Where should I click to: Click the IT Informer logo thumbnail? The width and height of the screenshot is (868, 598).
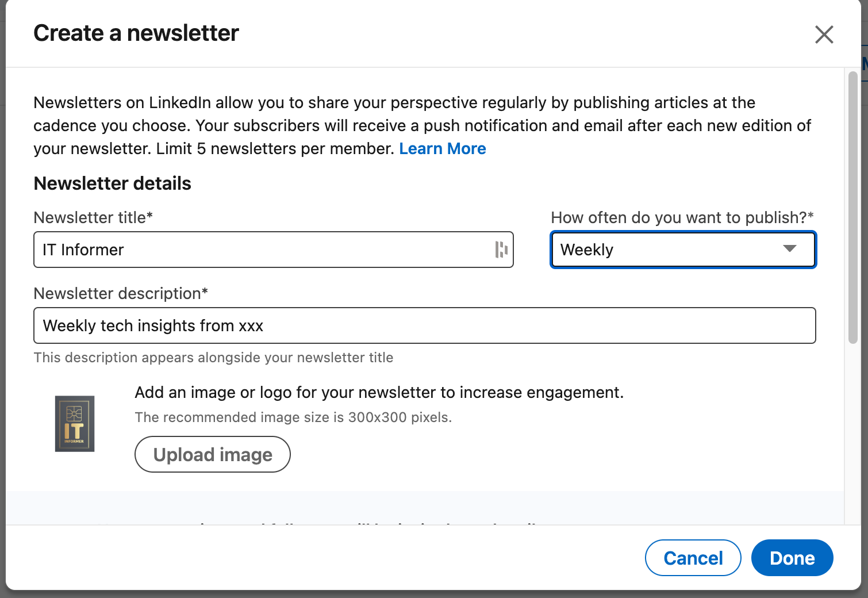pyautogui.click(x=75, y=424)
